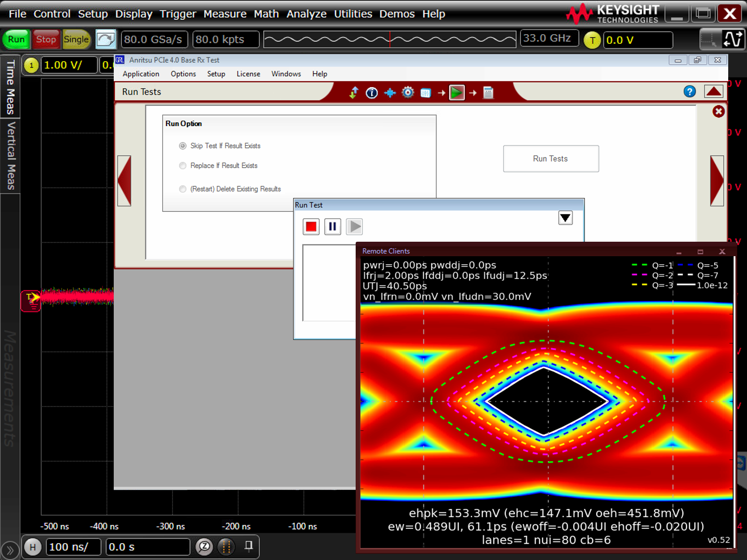Expand the hidden Measurements sidebar chevron
This screenshot has height=560, width=747.
10,549
